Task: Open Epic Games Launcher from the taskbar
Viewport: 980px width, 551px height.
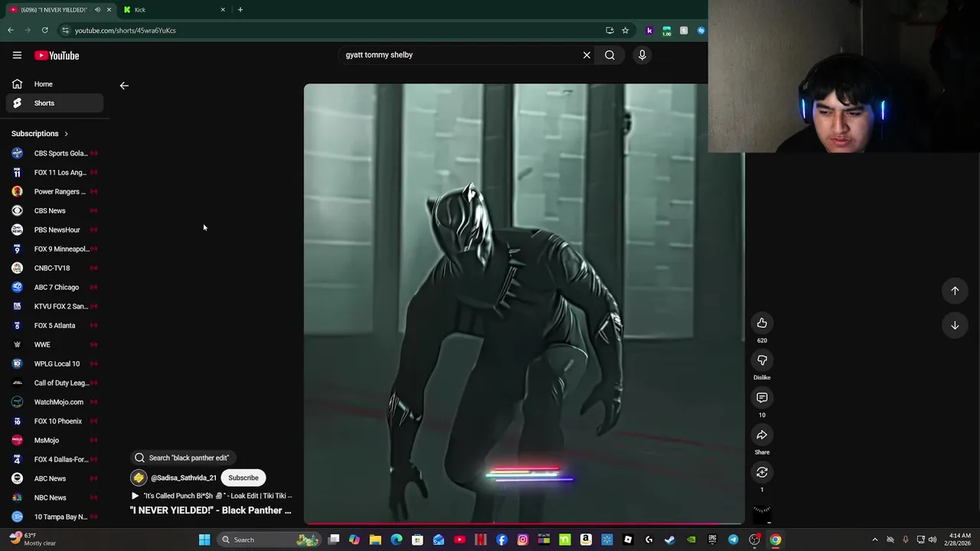Action: [x=712, y=540]
